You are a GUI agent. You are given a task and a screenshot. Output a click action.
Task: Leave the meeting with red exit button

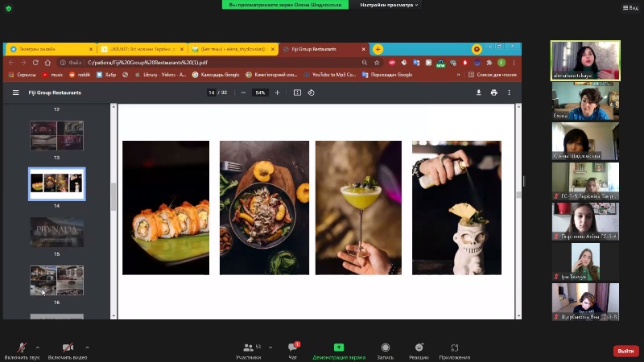coord(625,351)
